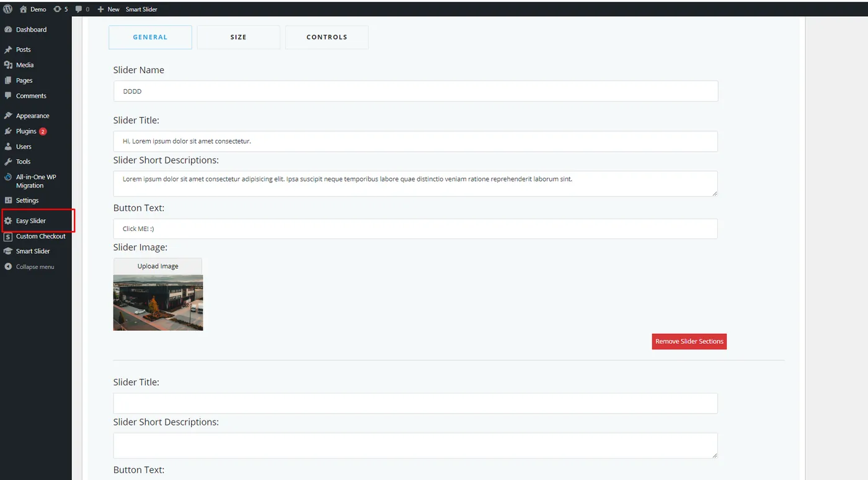Click the Easy Slider gear icon
The width and height of the screenshot is (868, 480).
[x=8, y=221]
